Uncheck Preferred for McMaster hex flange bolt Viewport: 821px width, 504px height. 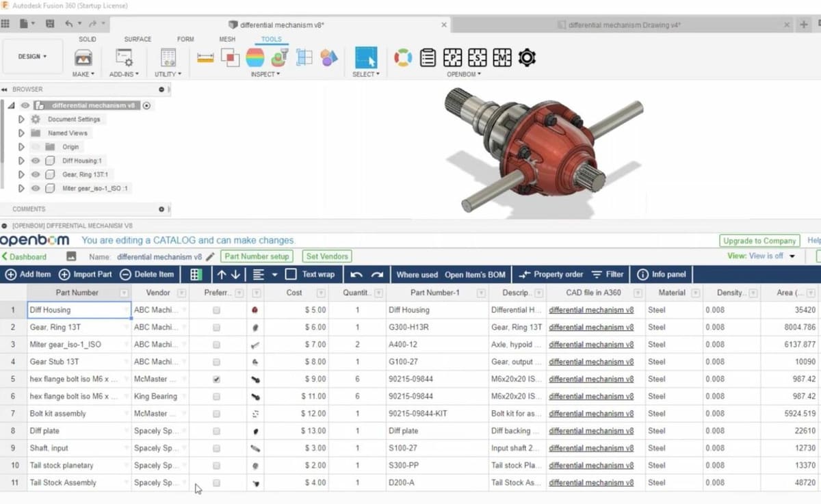(217, 380)
